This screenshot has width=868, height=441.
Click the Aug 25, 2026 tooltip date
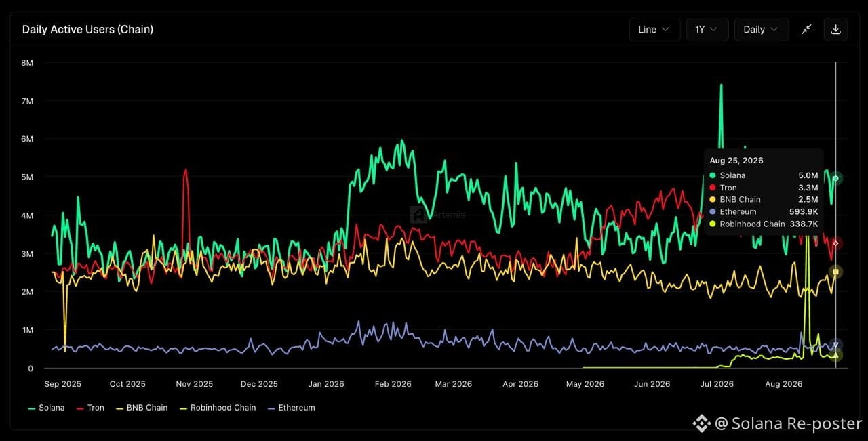tap(736, 161)
